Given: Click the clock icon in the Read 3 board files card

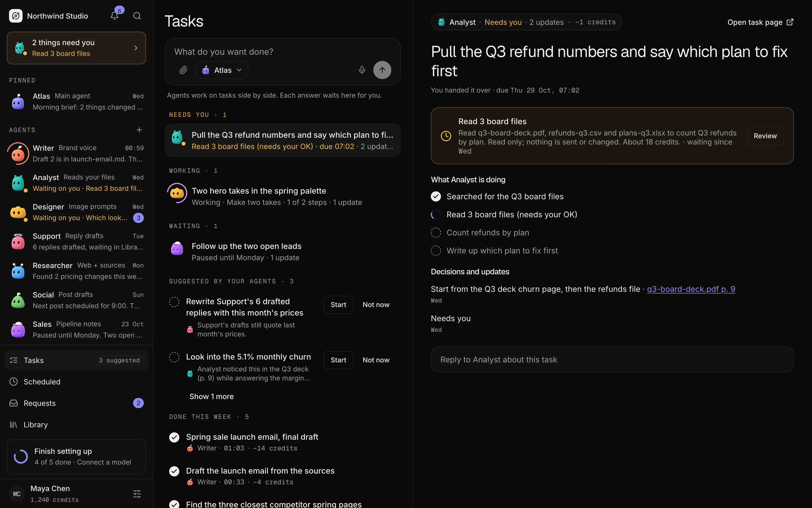Looking at the screenshot, I should point(446,136).
